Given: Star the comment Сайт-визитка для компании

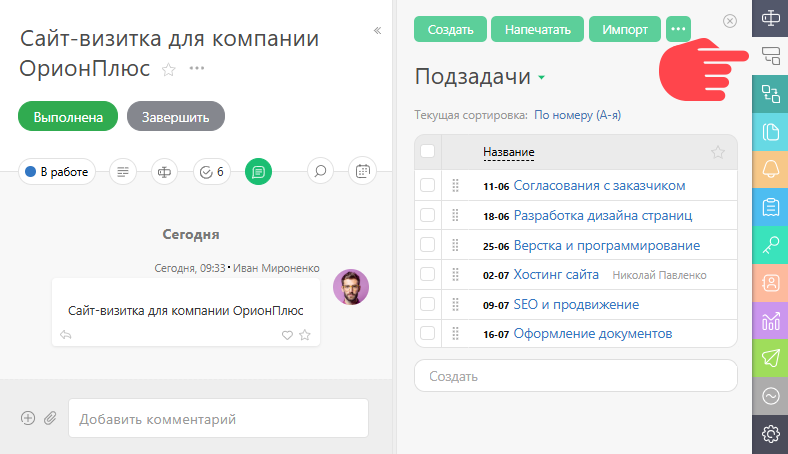Looking at the screenshot, I should pyautogui.click(x=305, y=335).
